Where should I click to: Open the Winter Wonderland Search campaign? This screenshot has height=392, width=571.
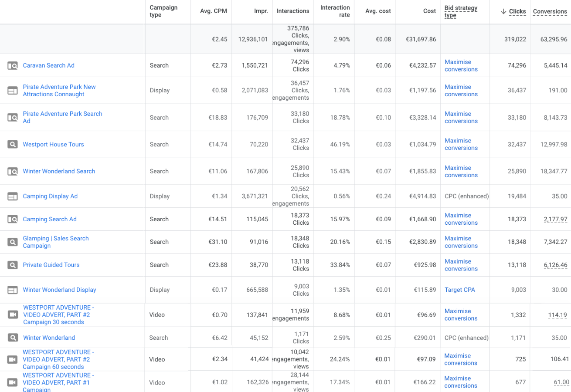[59, 171]
